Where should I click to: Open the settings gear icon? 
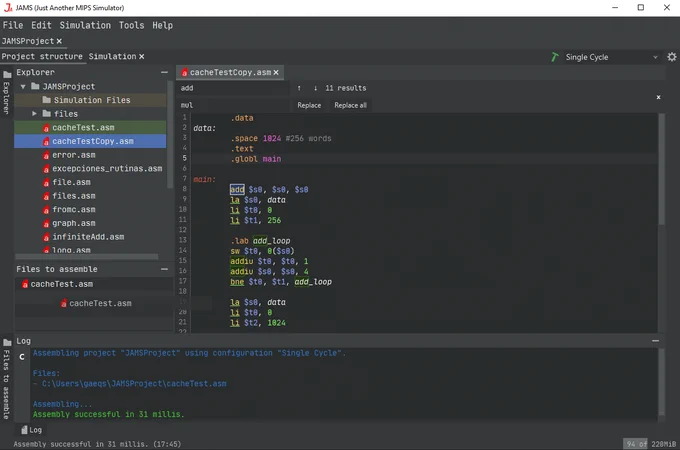coord(671,57)
